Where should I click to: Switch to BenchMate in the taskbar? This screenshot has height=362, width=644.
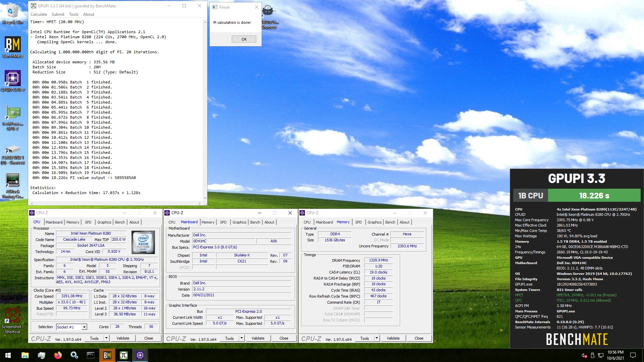click(107, 355)
